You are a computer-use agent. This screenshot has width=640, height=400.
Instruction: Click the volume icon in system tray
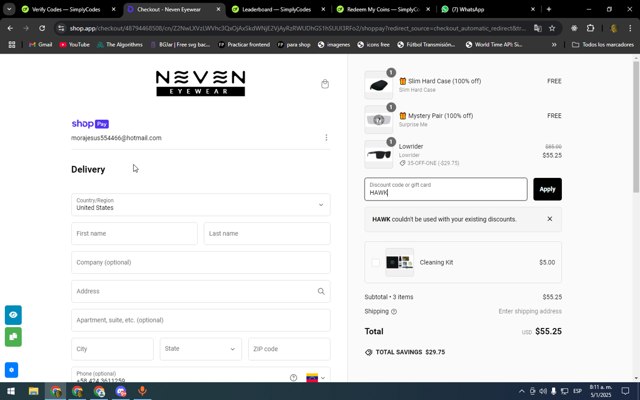pos(543,391)
